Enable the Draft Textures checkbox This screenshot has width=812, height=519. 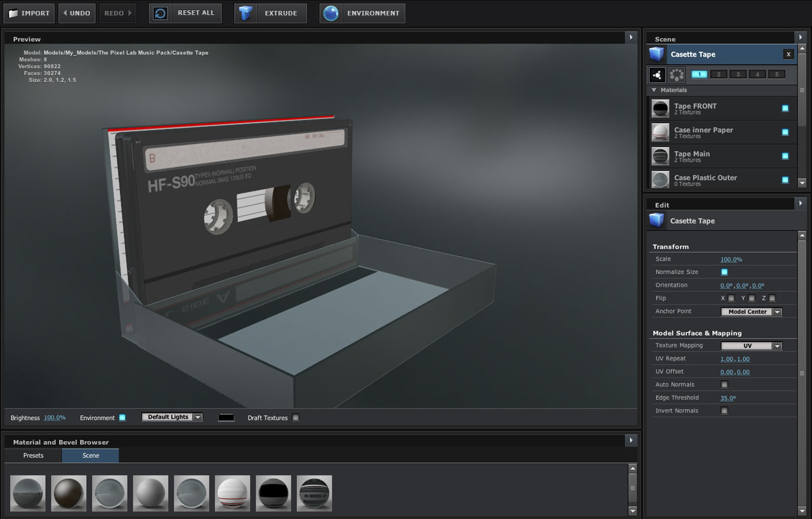click(296, 417)
